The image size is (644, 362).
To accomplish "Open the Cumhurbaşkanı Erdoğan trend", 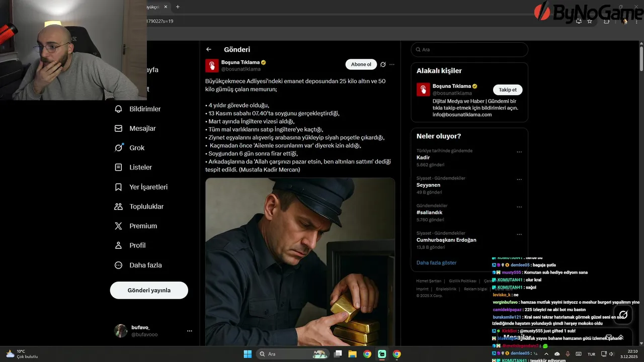I will pyautogui.click(x=446, y=240).
